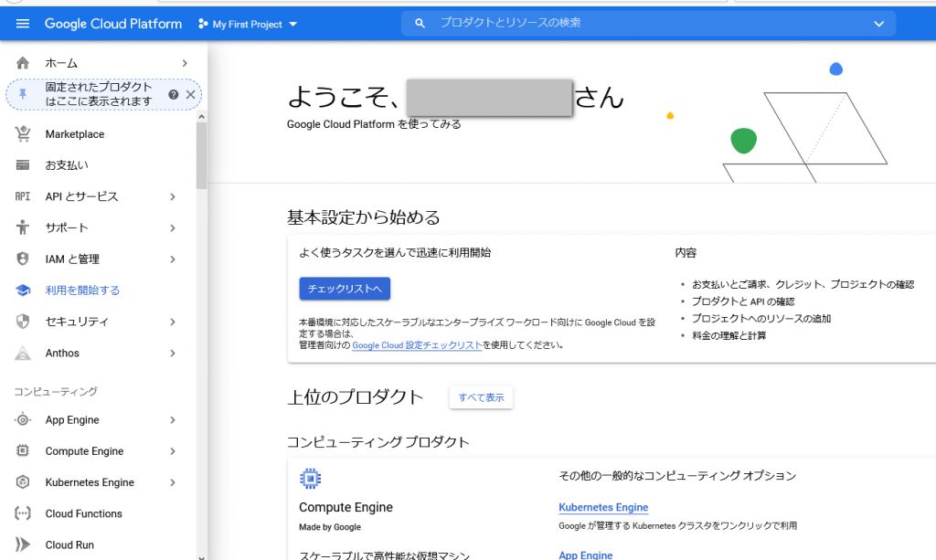Click the IAM と管理 shield icon
Screen dimensions: 936x560
(23, 259)
